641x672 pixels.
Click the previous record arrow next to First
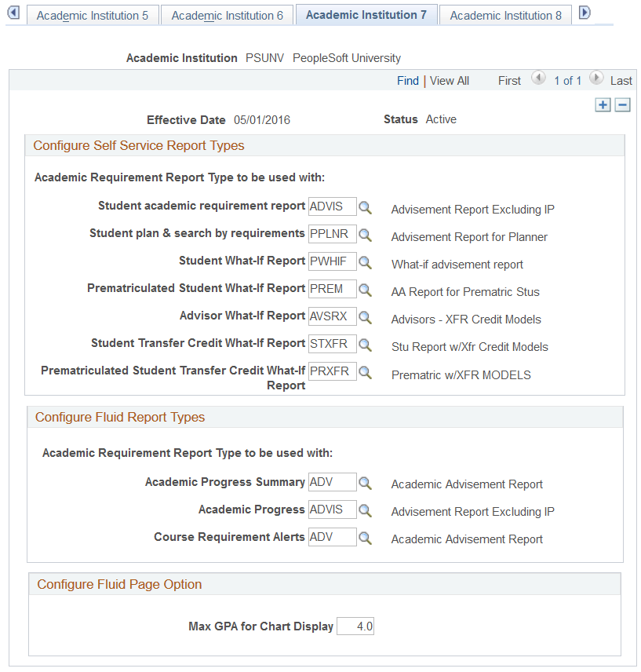(x=537, y=79)
